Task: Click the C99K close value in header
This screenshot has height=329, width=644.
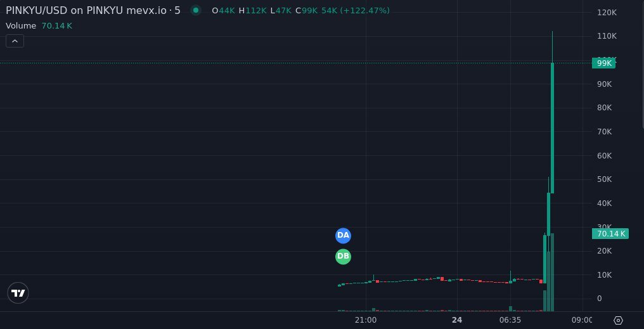Action: (307, 11)
